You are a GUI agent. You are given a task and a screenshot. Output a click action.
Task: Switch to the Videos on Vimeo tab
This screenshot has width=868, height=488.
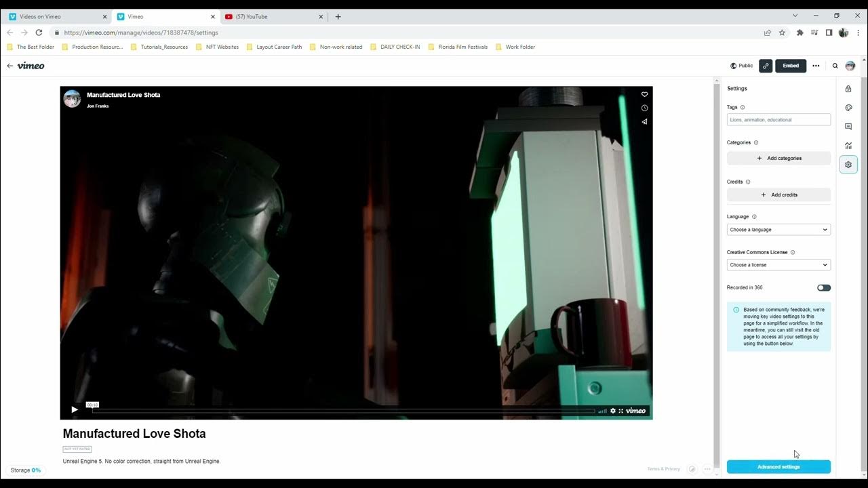point(56,16)
